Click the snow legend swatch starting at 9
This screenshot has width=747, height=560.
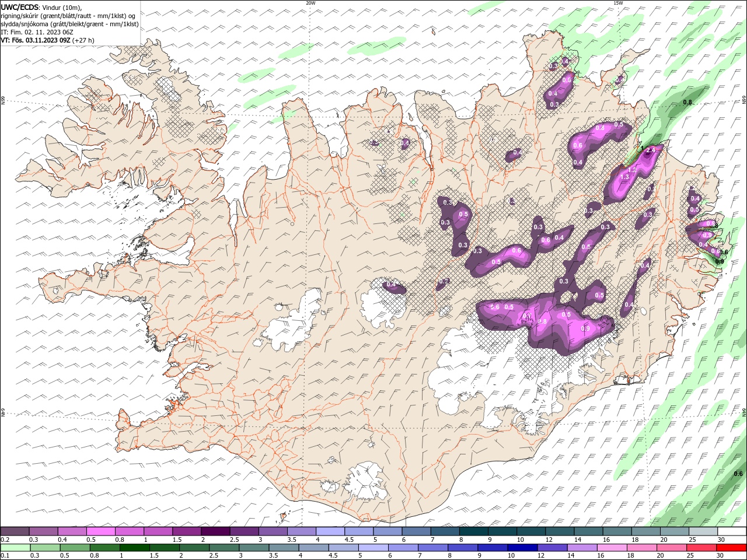point(502,531)
